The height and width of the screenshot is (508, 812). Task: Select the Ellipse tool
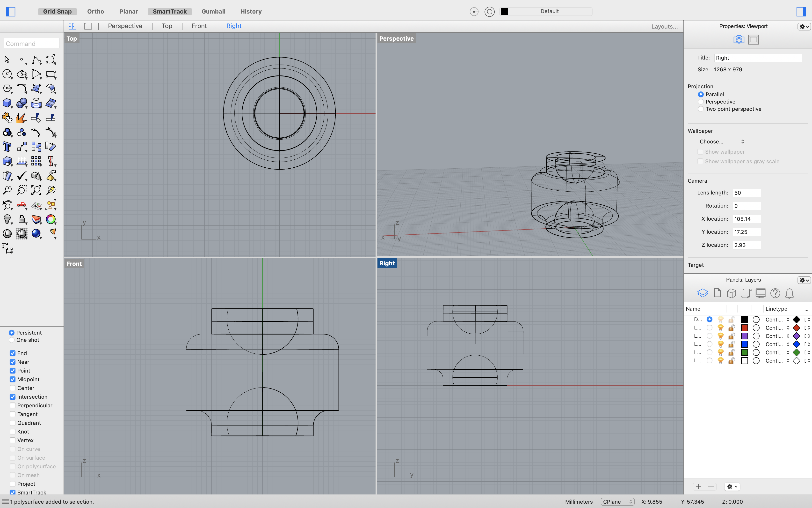pyautogui.click(x=22, y=74)
